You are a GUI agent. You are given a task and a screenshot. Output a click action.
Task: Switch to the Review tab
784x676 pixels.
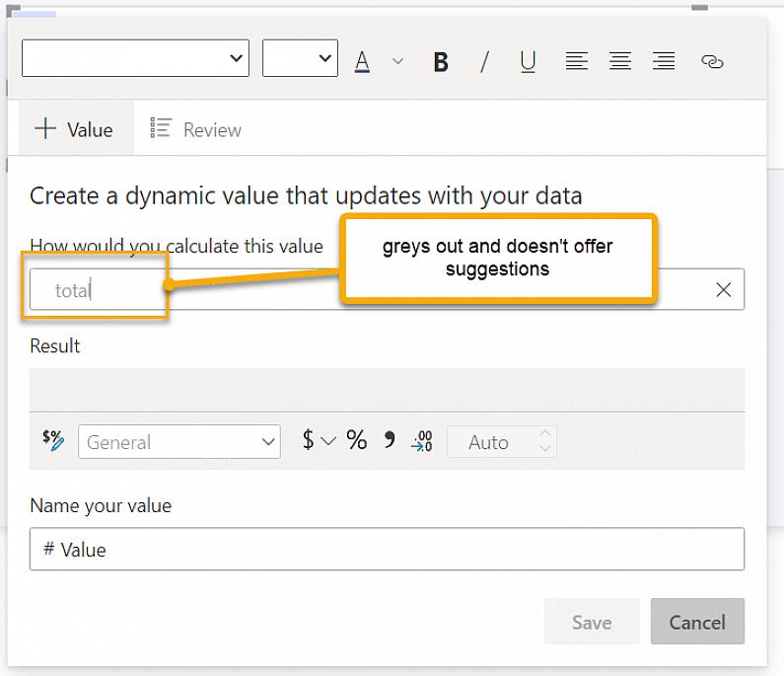pos(196,129)
